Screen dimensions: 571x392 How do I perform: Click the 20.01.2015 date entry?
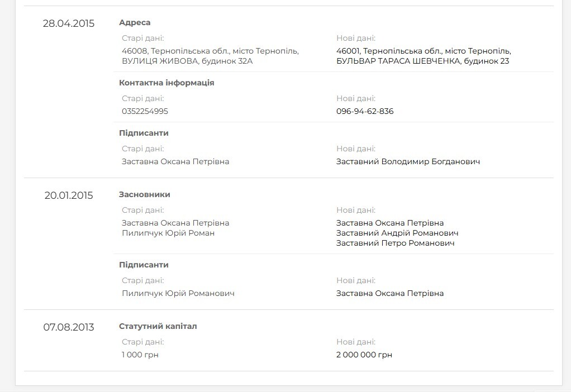69,195
